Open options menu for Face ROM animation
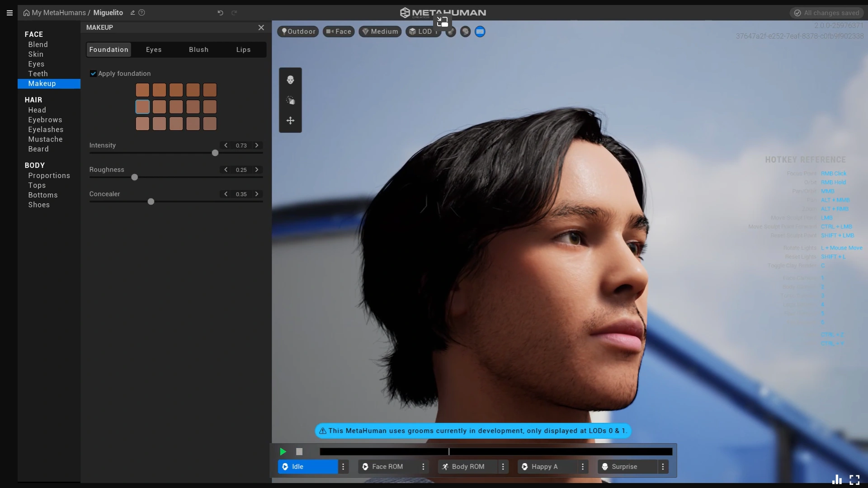Image resolution: width=868 pixels, height=488 pixels. pos(423,467)
